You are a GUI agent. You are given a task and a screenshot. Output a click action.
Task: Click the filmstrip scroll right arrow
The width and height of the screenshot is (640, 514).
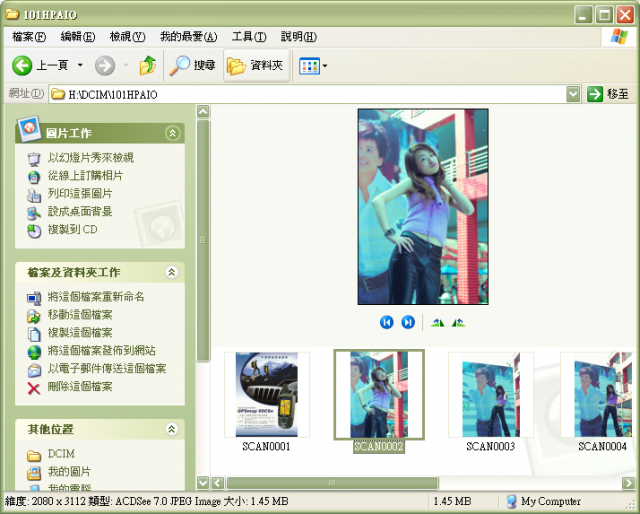pyautogui.click(x=628, y=483)
